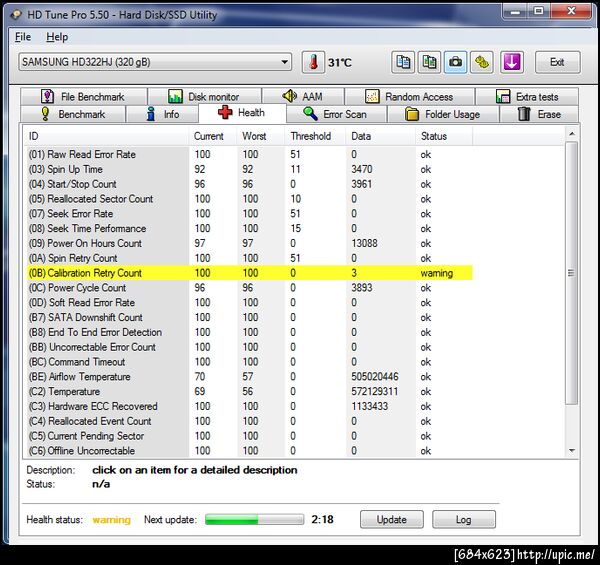Click the yellow warning health status text
Image resolution: width=600 pixels, height=565 pixels.
click(112, 520)
